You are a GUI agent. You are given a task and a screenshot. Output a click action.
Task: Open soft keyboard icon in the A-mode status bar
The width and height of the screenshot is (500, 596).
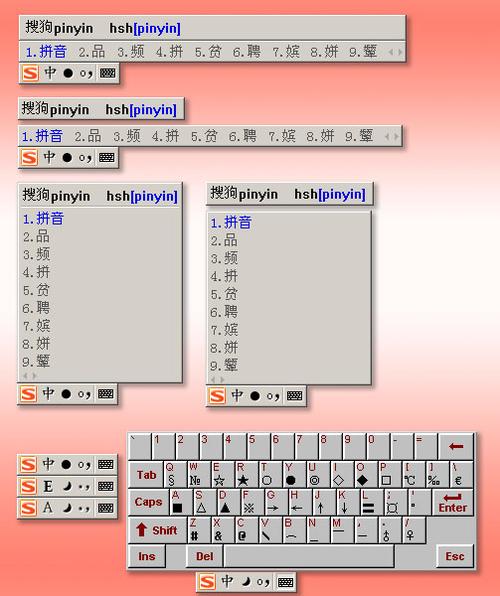[x=105, y=508]
